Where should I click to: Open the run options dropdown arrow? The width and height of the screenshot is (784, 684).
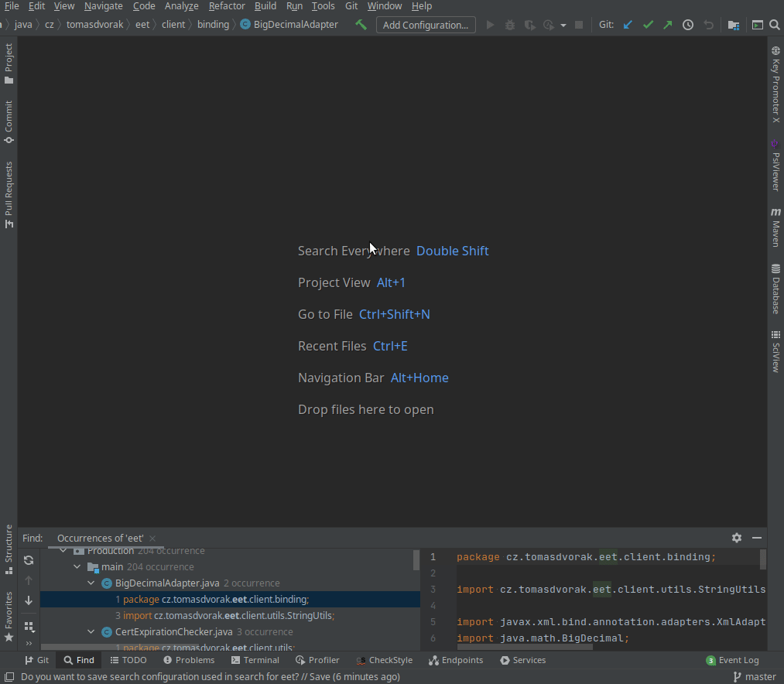tap(563, 25)
